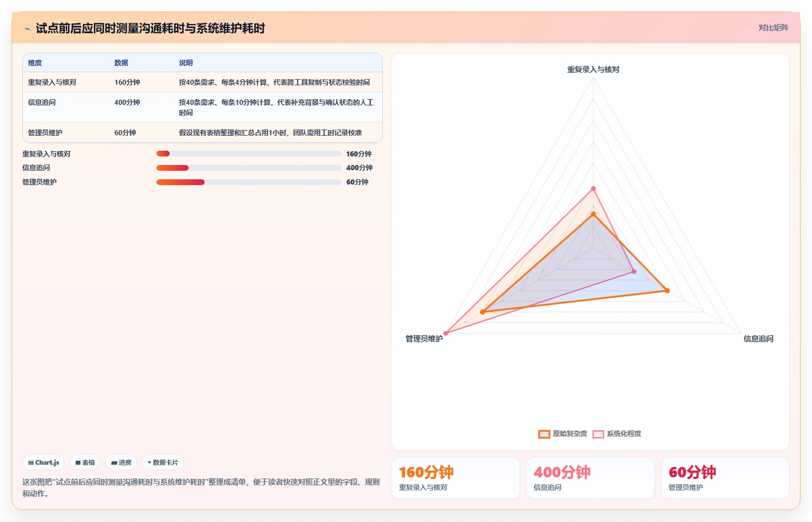
Task: Click the pink data point on the 信息追问 axis
Action: click(x=634, y=272)
